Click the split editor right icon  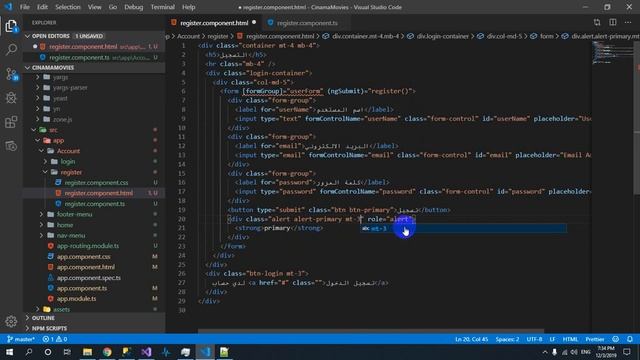click(x=613, y=22)
